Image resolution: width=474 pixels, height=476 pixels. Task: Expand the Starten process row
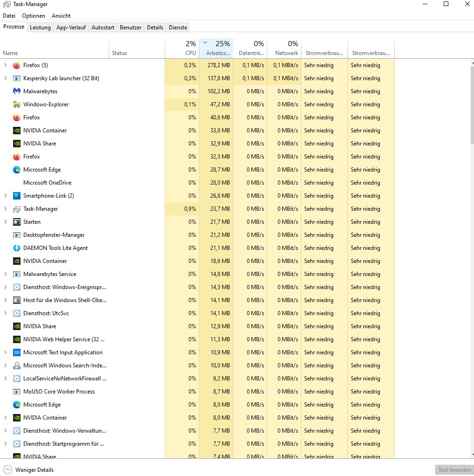pos(5,222)
